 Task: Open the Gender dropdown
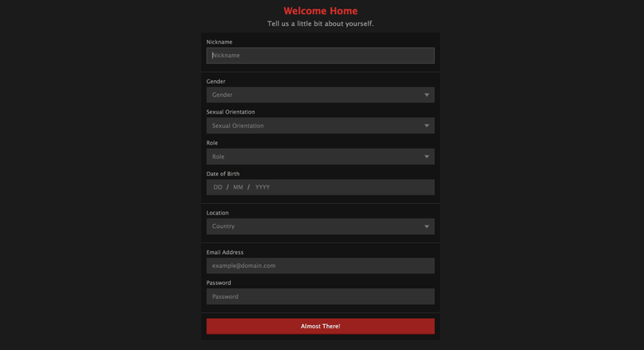pyautogui.click(x=320, y=94)
